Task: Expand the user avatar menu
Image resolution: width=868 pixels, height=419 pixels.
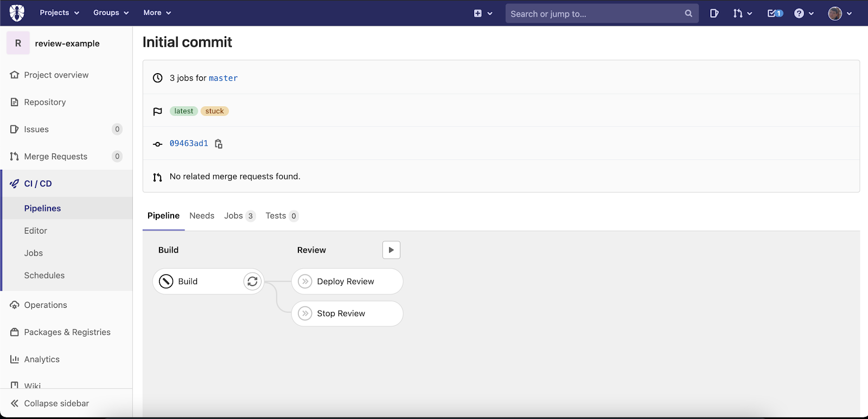Action: click(x=840, y=14)
